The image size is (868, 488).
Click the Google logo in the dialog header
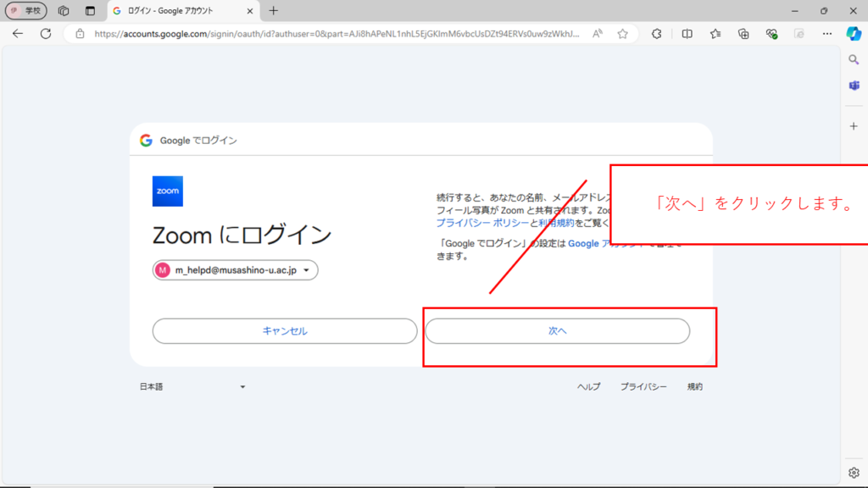point(146,141)
